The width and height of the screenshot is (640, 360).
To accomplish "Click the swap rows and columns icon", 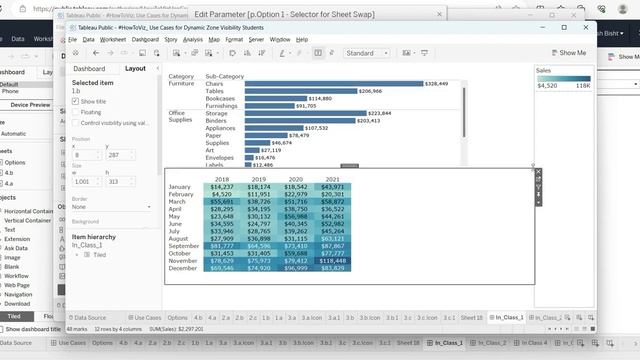I will (x=233, y=53).
